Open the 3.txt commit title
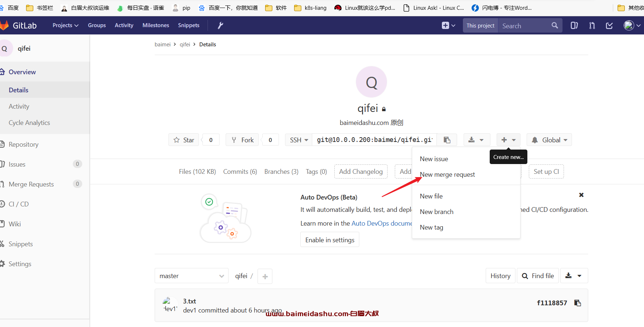Viewport: 644px width, 327px height. 189,301
